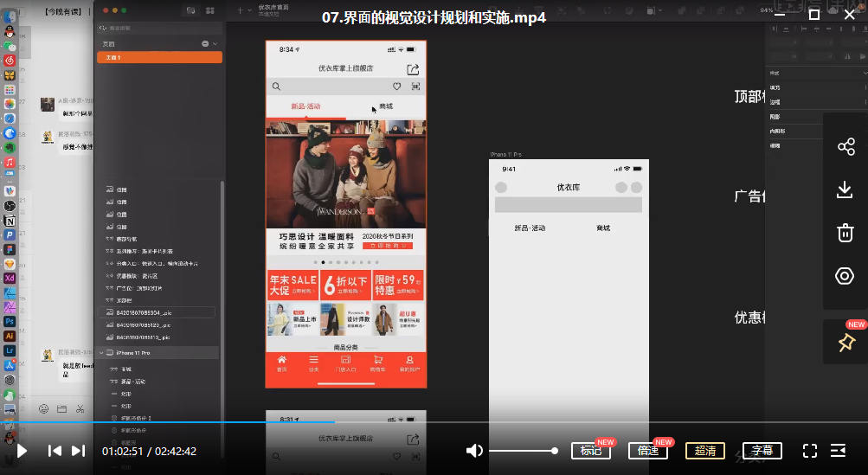
Task: Click the 商城 tab in wireframe
Action: click(603, 228)
